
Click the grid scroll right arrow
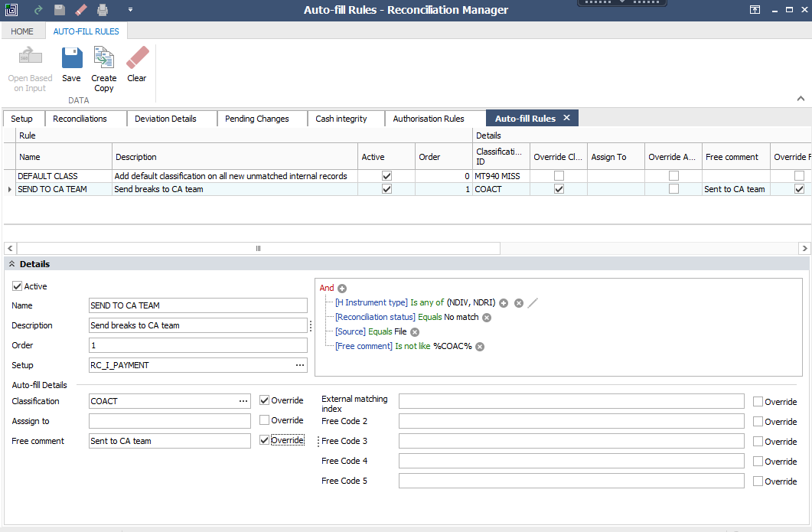(805, 249)
